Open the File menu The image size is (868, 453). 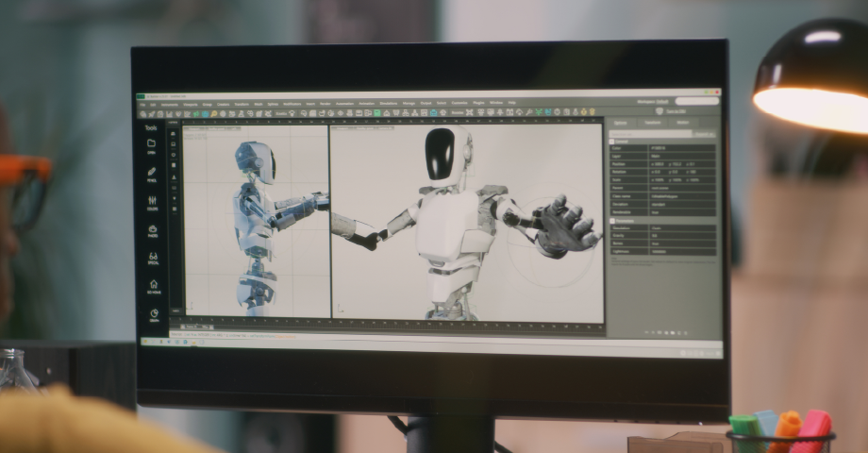[x=142, y=105]
